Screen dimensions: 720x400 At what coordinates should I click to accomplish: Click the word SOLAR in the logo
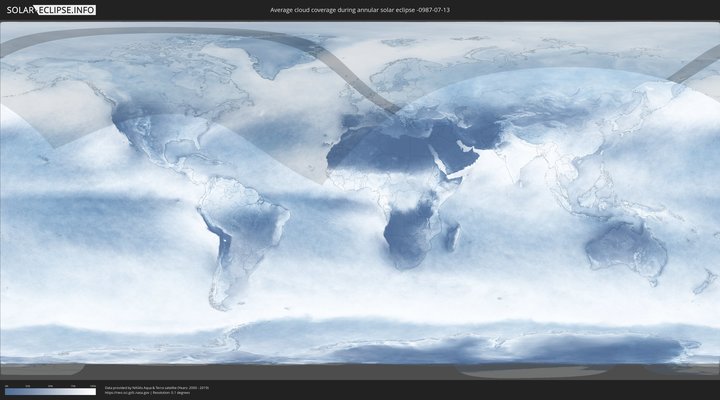click(x=20, y=10)
